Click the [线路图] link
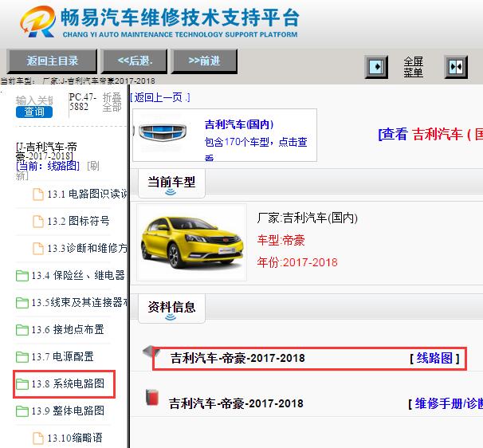 coord(434,358)
